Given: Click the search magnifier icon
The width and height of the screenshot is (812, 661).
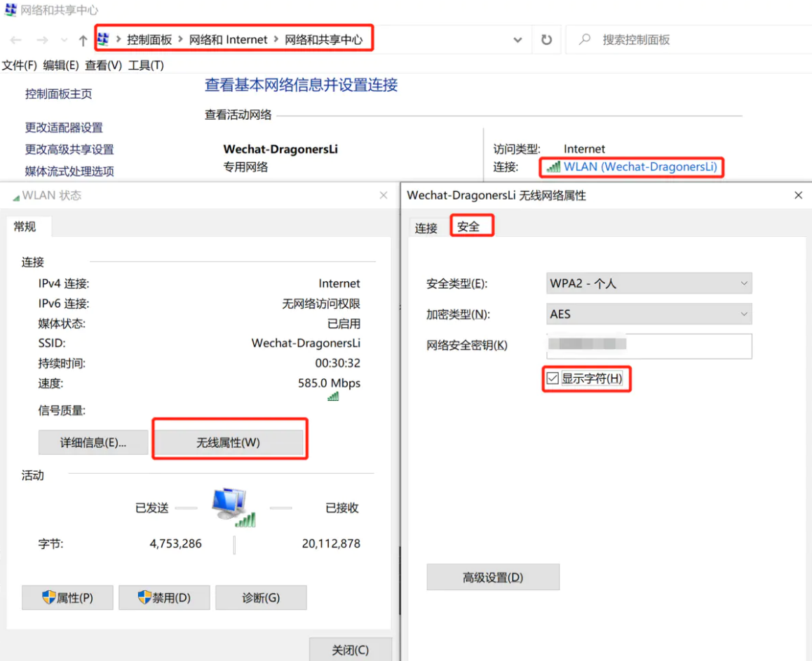Looking at the screenshot, I should [584, 40].
